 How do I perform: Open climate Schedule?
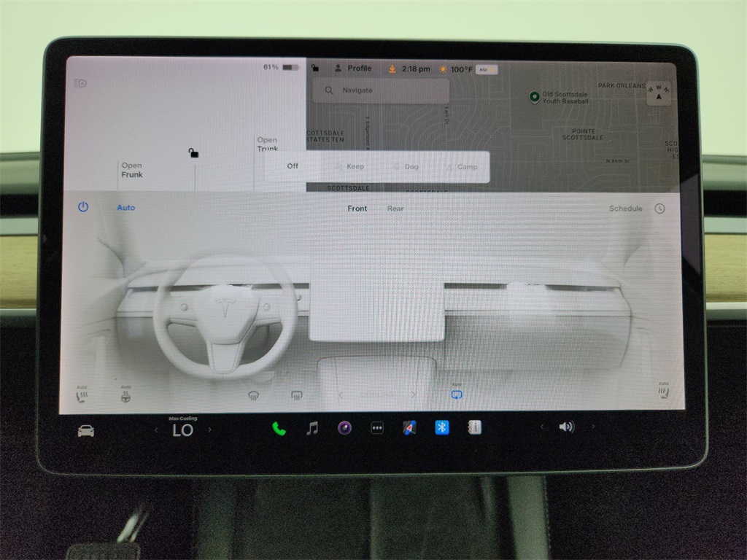coord(625,209)
